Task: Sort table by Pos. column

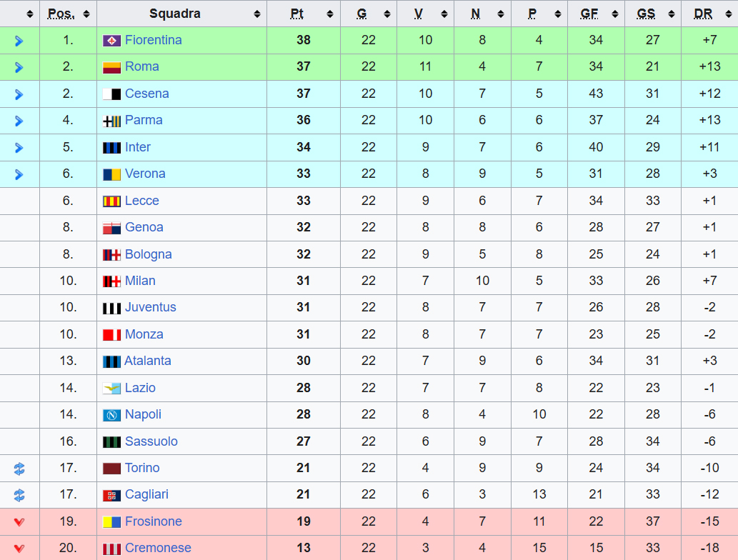Action: click(x=68, y=14)
